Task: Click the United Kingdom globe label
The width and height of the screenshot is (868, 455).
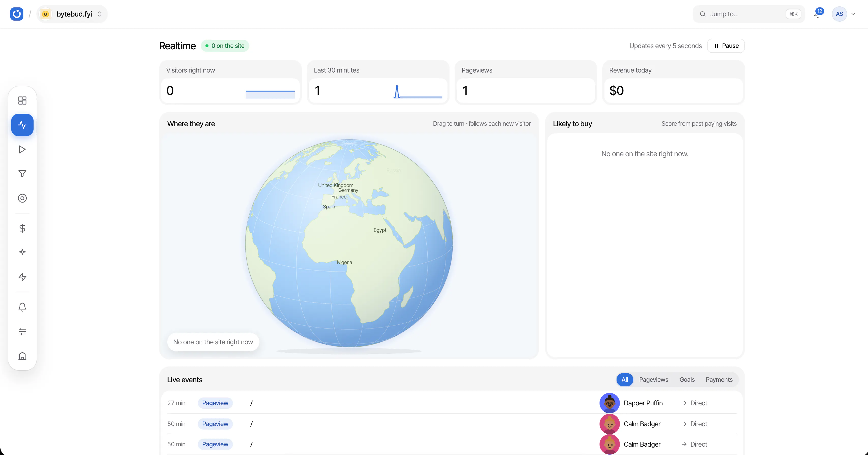Action: point(336,185)
